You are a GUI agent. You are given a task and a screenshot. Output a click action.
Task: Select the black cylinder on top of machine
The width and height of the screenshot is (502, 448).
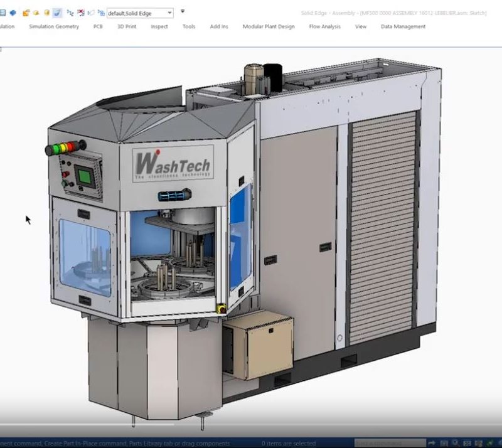[x=273, y=77]
